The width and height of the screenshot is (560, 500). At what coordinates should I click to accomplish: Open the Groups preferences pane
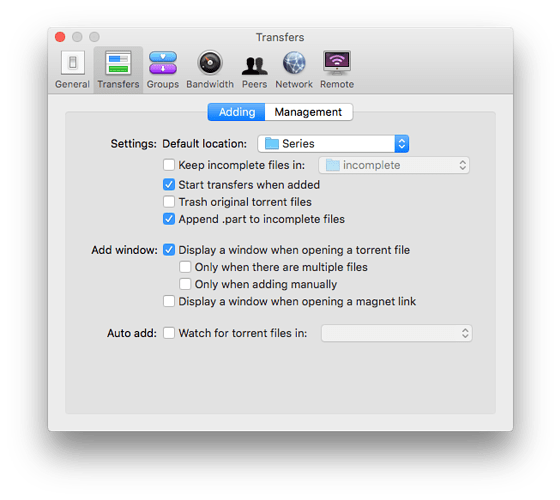pos(163,70)
